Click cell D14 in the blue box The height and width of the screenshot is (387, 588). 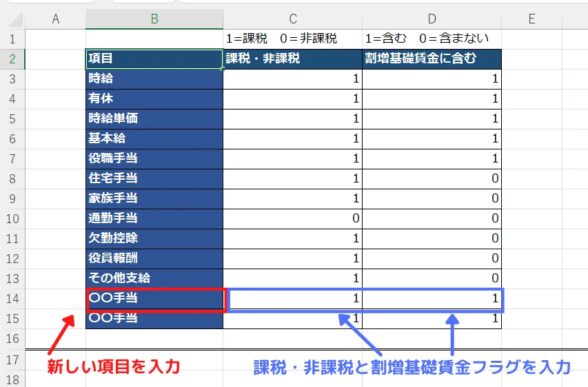click(432, 299)
